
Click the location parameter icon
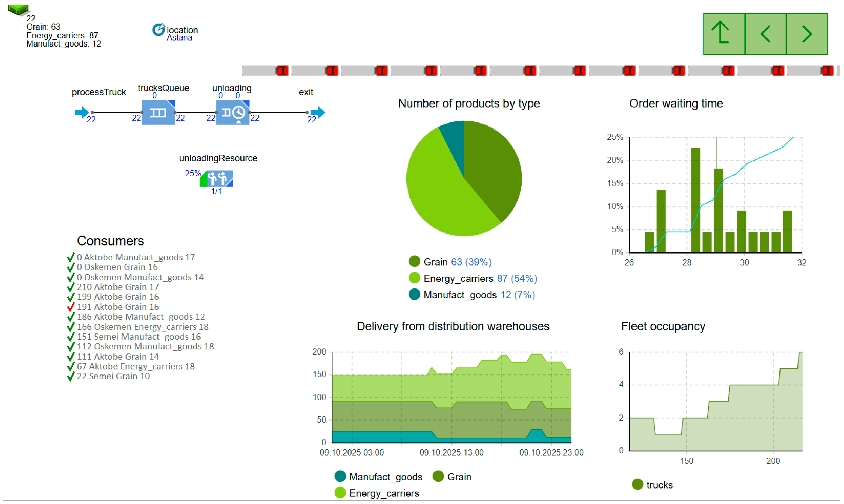pos(159,30)
